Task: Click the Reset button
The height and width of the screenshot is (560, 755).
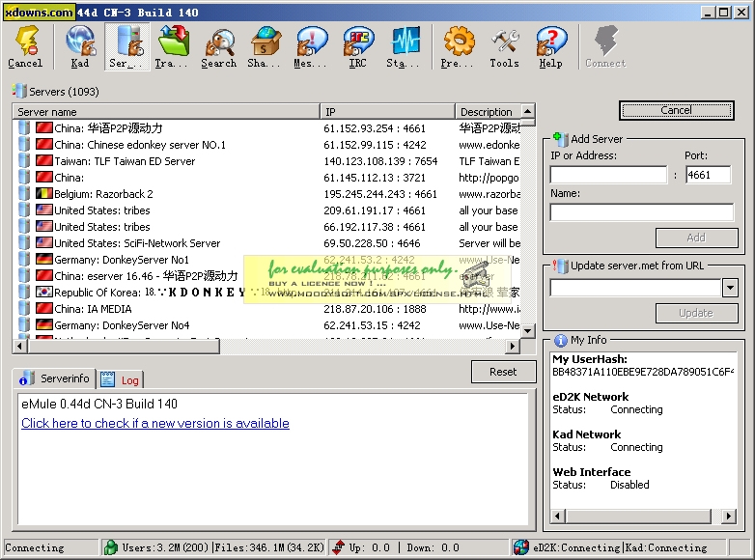Action: pyautogui.click(x=503, y=372)
